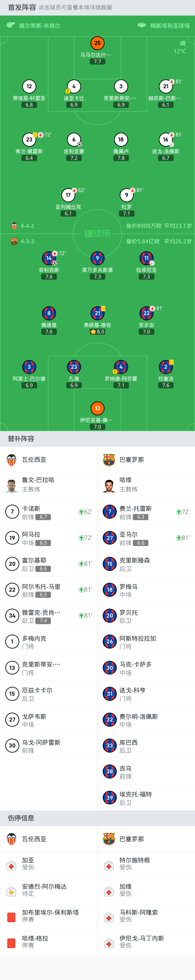Screen dimensions: 195x980
Task: Open Barcelona team name in substitutes
Action: (x=131, y=460)
